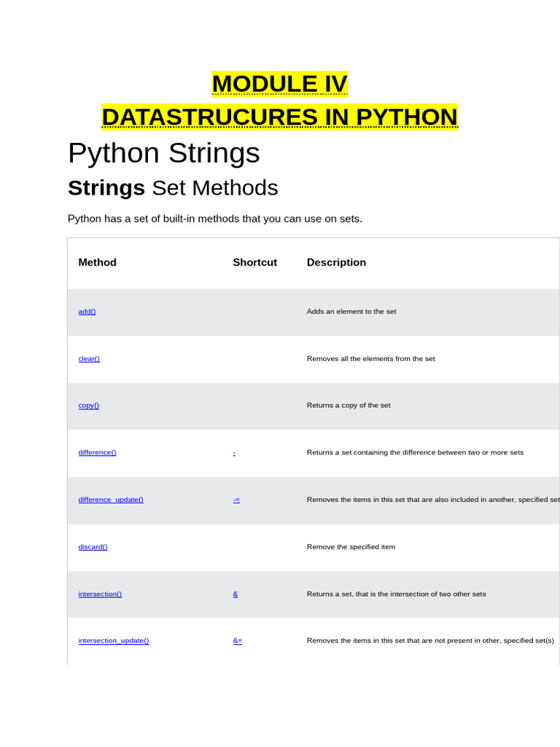Viewport: 560px width, 747px height.
Task: Click the -= shortcut link
Action: coord(236,500)
